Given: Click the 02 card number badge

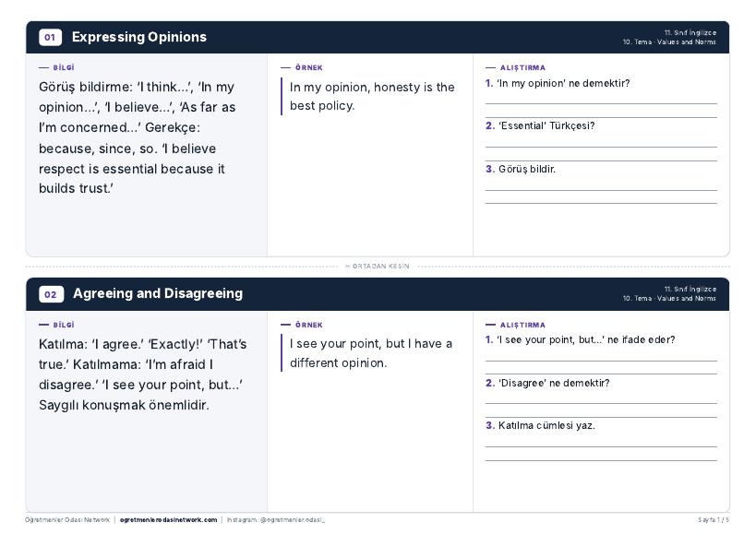Looking at the screenshot, I should click(x=51, y=294).
